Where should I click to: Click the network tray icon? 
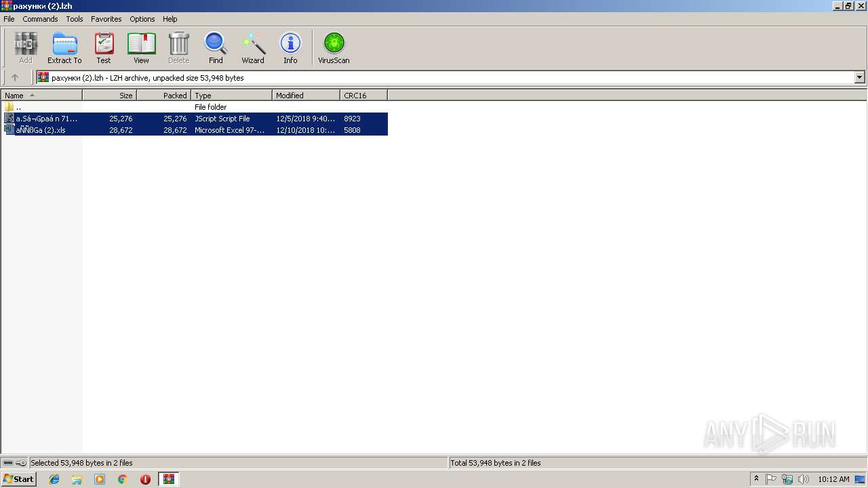pos(787,479)
